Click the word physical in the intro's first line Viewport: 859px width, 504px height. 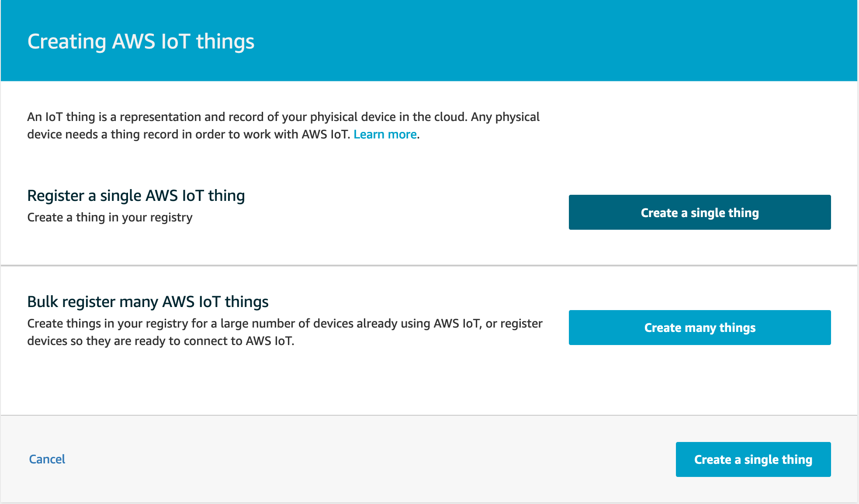(x=517, y=117)
